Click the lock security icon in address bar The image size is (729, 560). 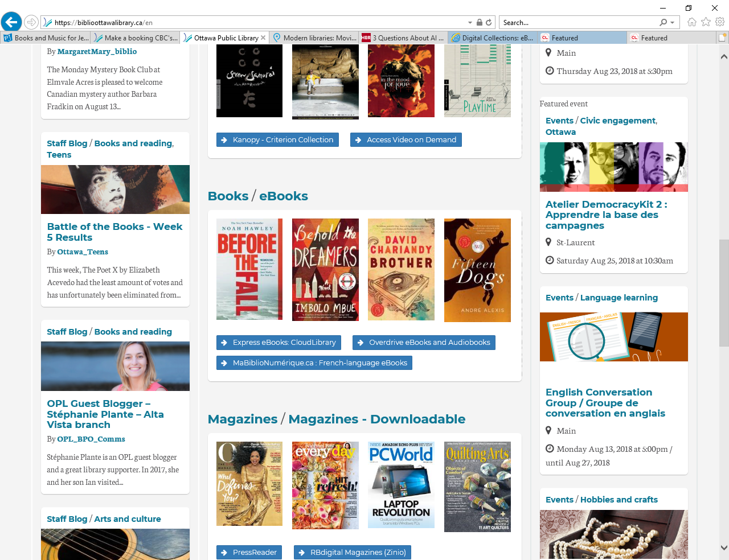click(x=480, y=22)
